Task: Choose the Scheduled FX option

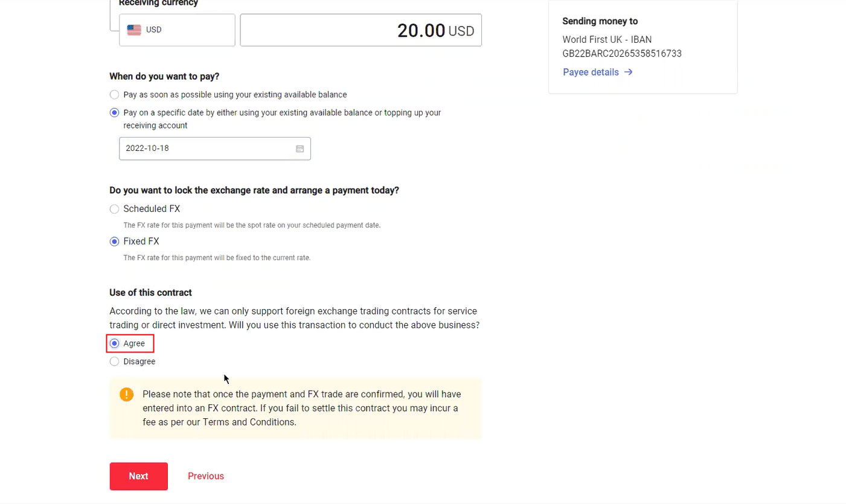Action: point(114,209)
